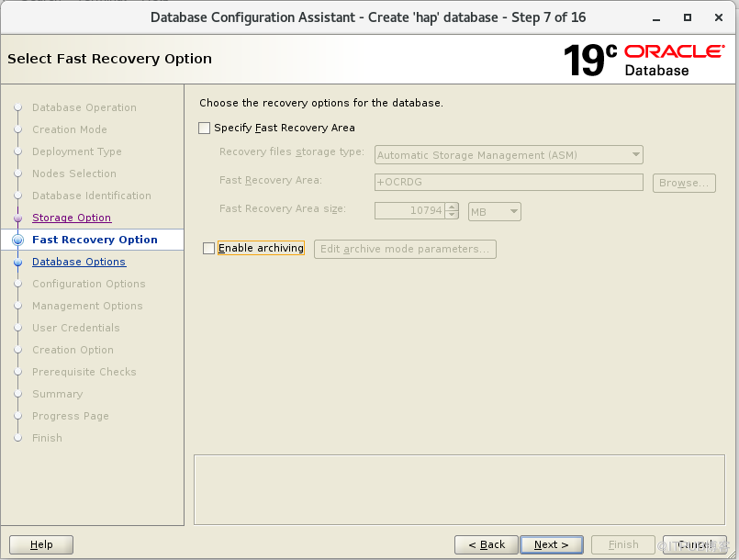Click the Database Options step bullet icon
Viewport: 739px width, 560px height.
[18, 262]
